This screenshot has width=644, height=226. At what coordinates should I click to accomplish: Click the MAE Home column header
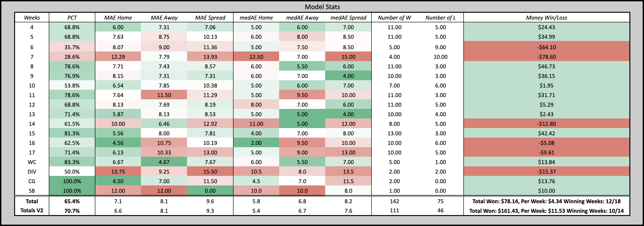[118, 18]
